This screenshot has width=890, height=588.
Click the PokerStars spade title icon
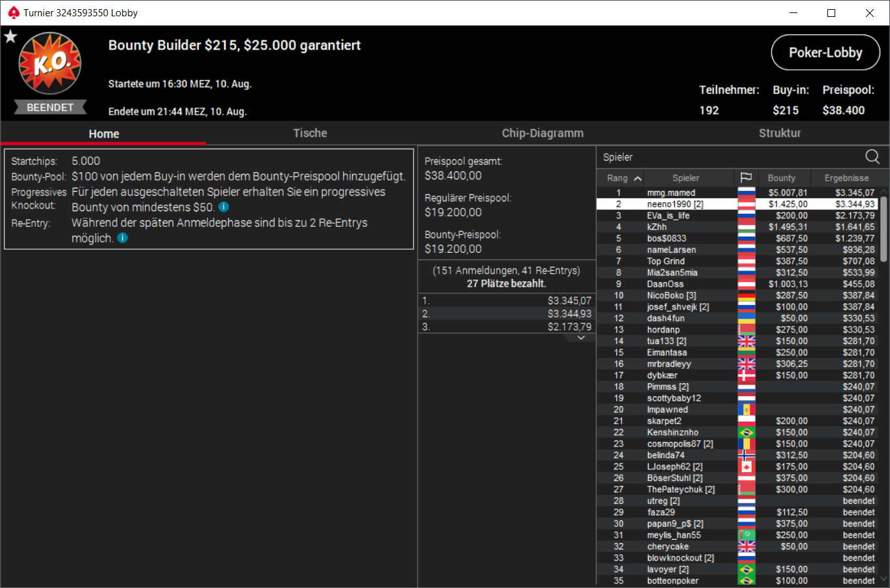(13, 12)
